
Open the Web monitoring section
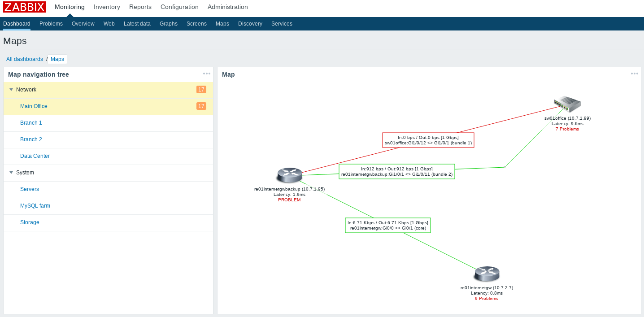coord(109,24)
